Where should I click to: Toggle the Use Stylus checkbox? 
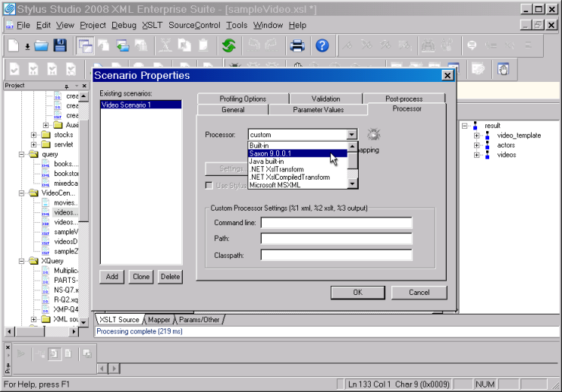(x=209, y=185)
